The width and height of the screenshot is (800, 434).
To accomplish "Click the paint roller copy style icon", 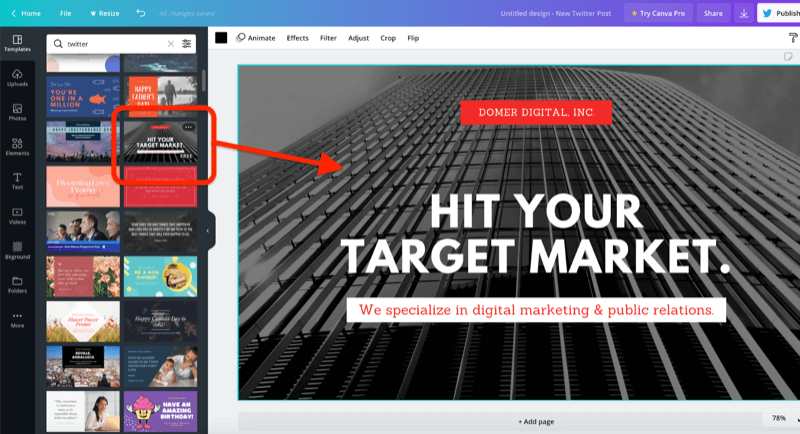I will [792, 38].
